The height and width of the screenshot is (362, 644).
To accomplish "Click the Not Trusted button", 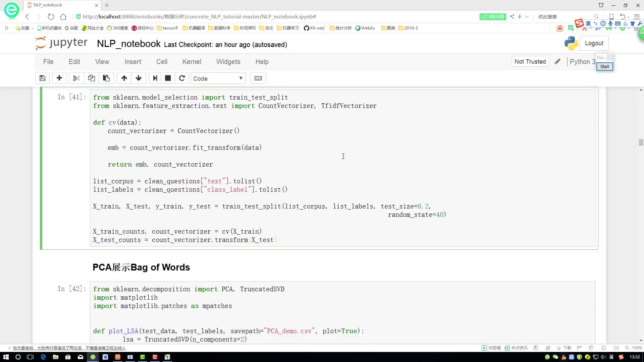I will tap(530, 62).
